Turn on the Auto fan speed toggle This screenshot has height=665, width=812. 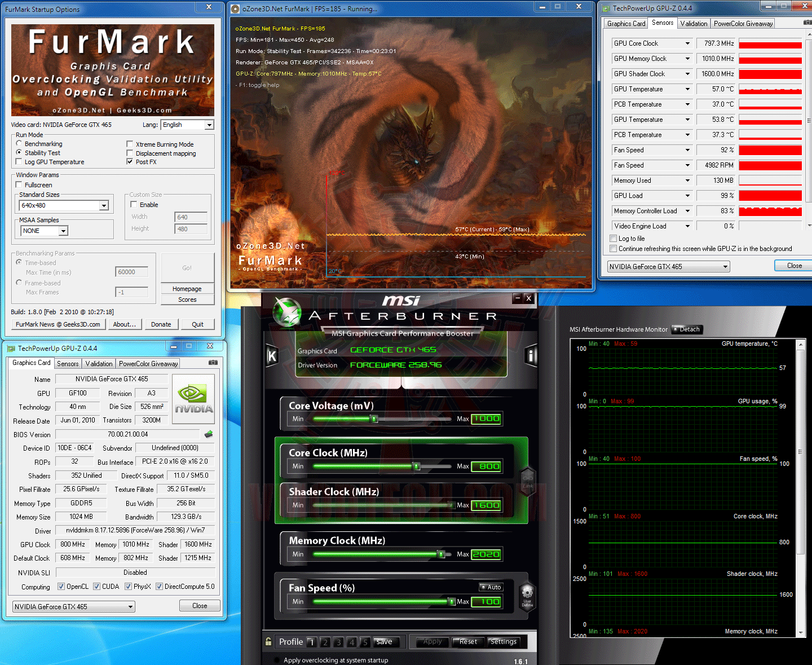491,587
